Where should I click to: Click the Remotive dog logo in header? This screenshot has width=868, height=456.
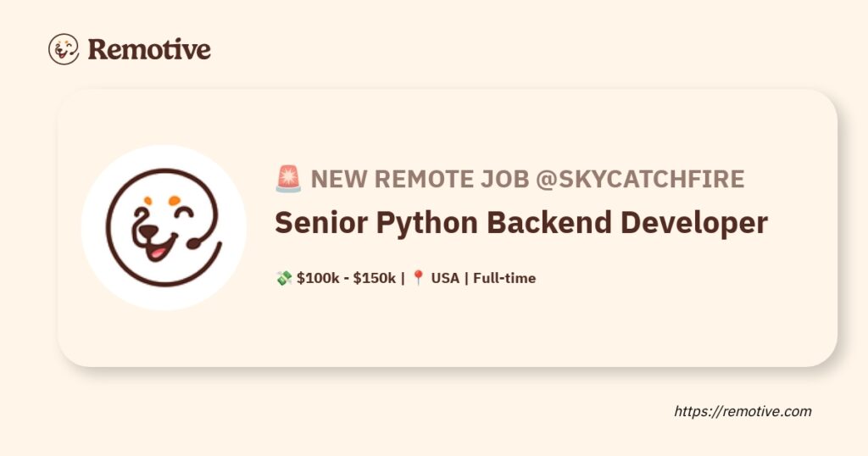click(x=64, y=48)
